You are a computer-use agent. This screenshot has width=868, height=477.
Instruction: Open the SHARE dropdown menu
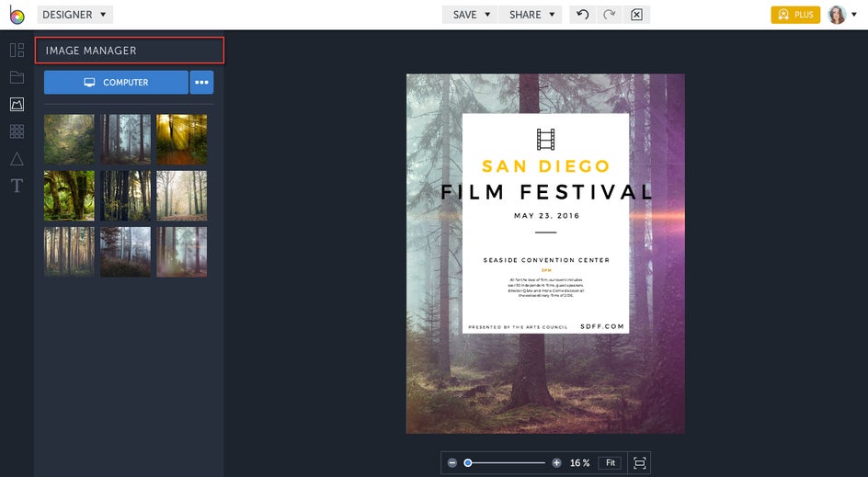[x=531, y=15]
